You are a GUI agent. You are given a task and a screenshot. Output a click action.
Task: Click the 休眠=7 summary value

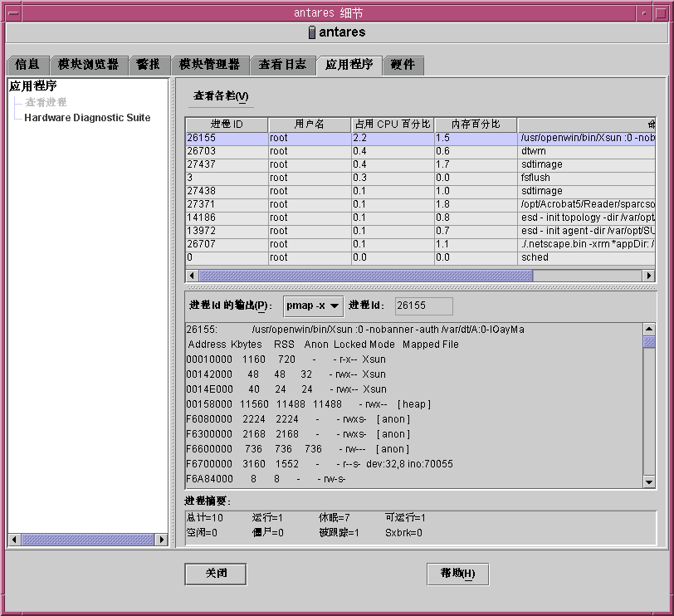[x=335, y=518]
